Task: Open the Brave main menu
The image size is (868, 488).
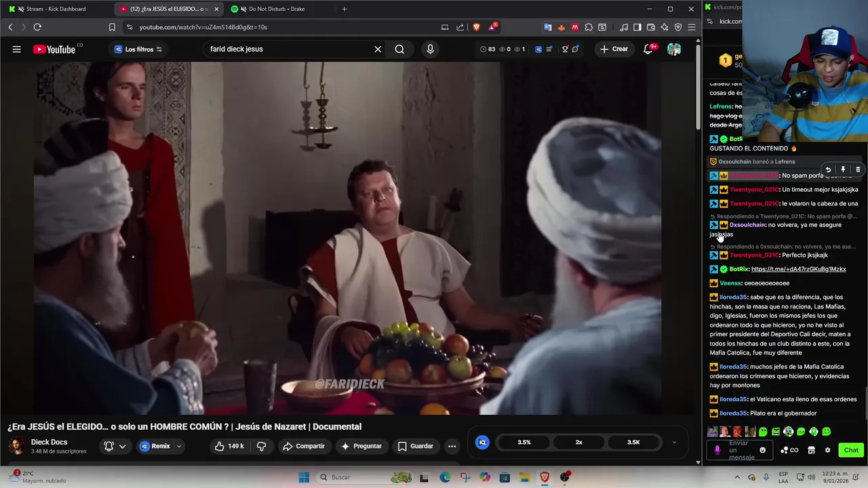Action: pyautogui.click(x=692, y=27)
